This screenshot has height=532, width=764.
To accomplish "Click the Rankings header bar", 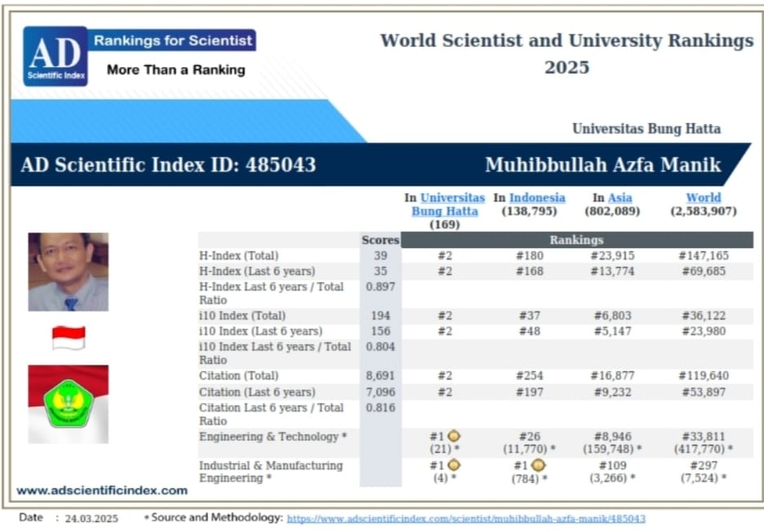I will (577, 240).
